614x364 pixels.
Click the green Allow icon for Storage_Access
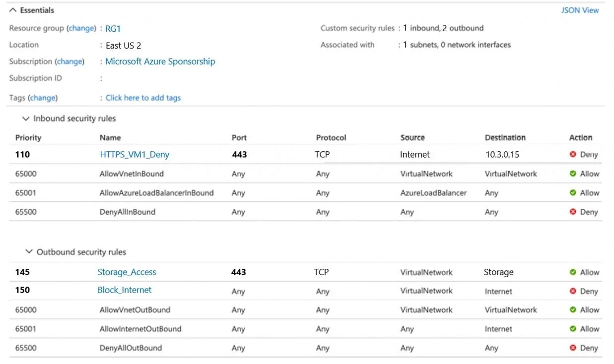point(573,272)
